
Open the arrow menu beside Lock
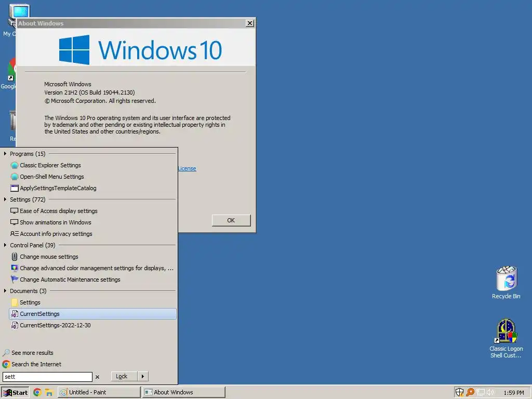click(143, 376)
